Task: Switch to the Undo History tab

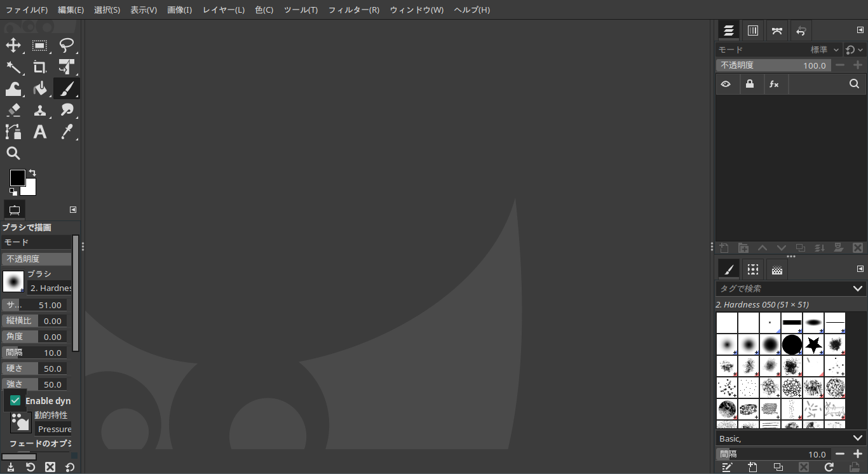Action: click(x=801, y=30)
